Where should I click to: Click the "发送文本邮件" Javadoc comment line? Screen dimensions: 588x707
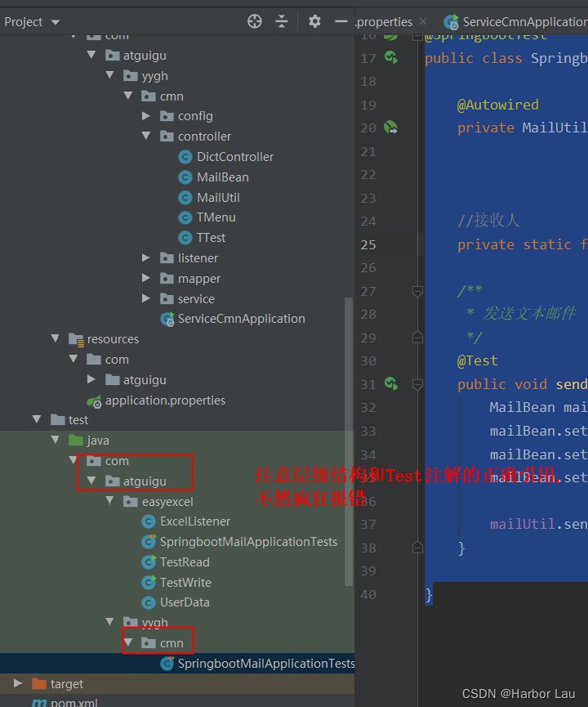click(x=529, y=313)
